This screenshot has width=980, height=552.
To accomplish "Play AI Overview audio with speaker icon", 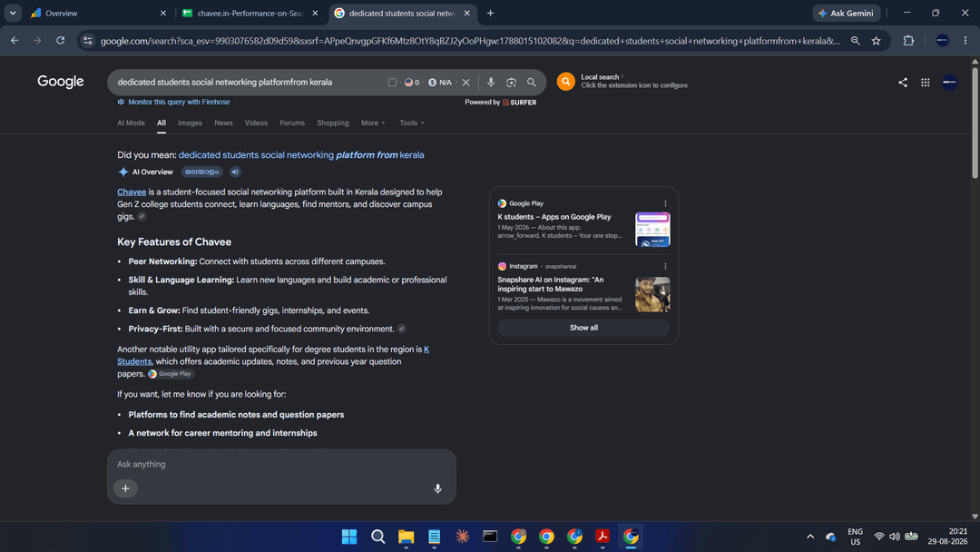I will 235,172.
